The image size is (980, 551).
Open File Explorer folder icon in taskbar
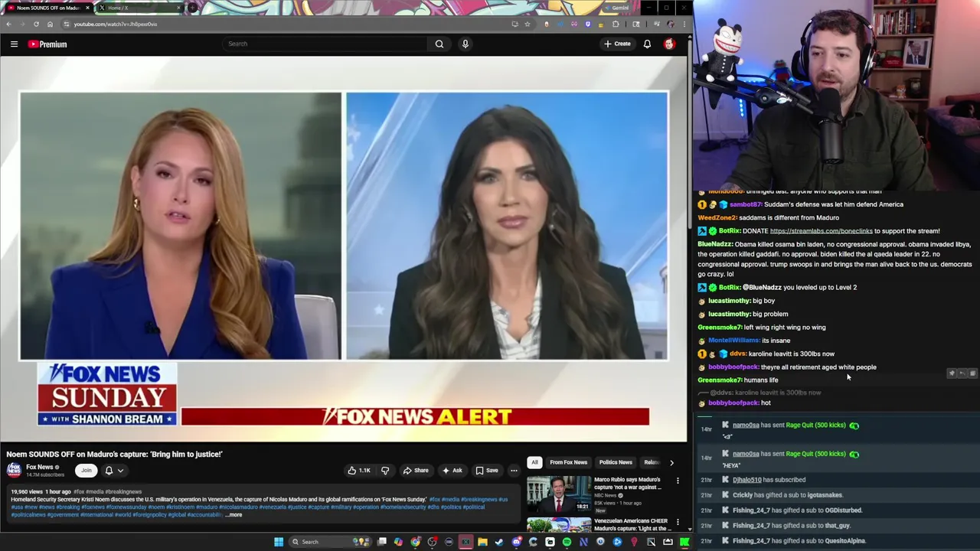482,542
